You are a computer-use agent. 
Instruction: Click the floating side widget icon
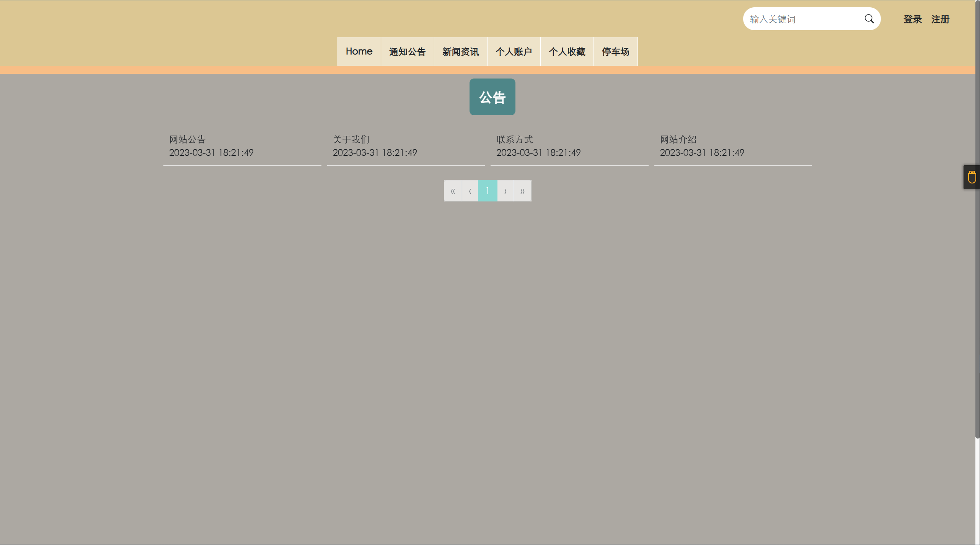[x=972, y=177]
